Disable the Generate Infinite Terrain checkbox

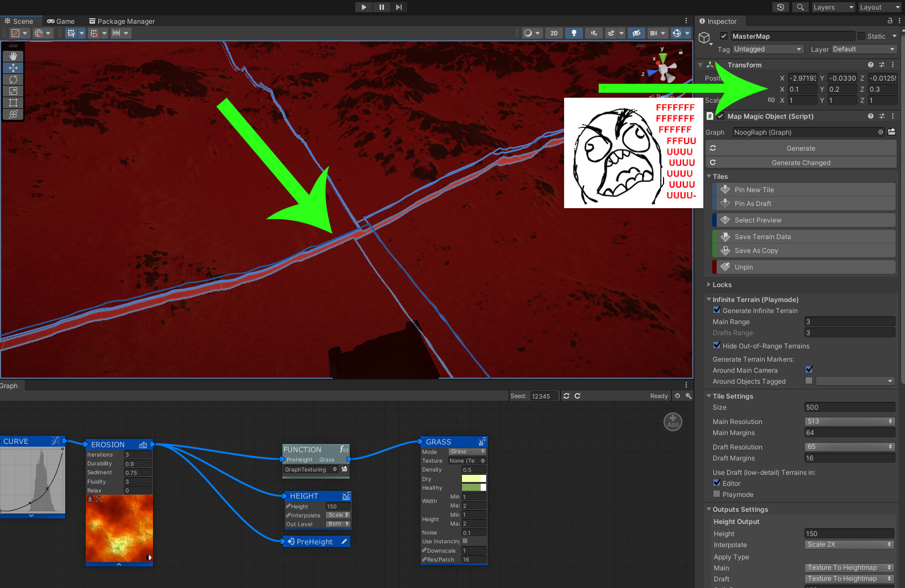[717, 310]
